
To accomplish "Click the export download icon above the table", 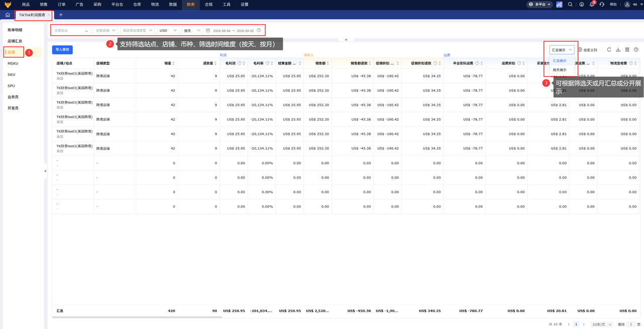I will click(618, 50).
